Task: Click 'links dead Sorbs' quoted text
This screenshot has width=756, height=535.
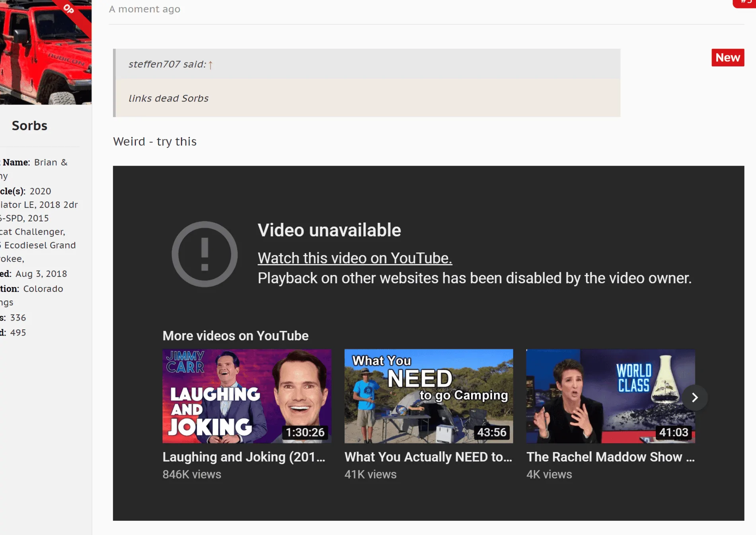Action: (168, 98)
